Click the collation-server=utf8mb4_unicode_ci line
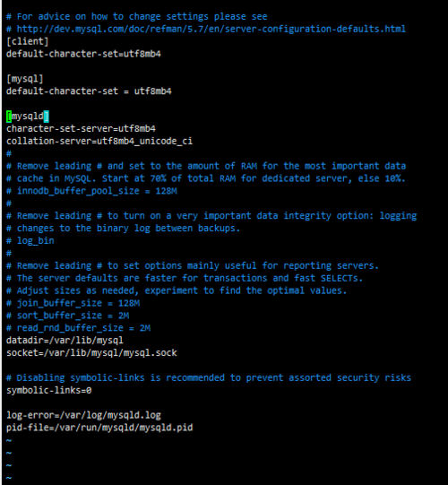The image size is (448, 485). [99, 141]
